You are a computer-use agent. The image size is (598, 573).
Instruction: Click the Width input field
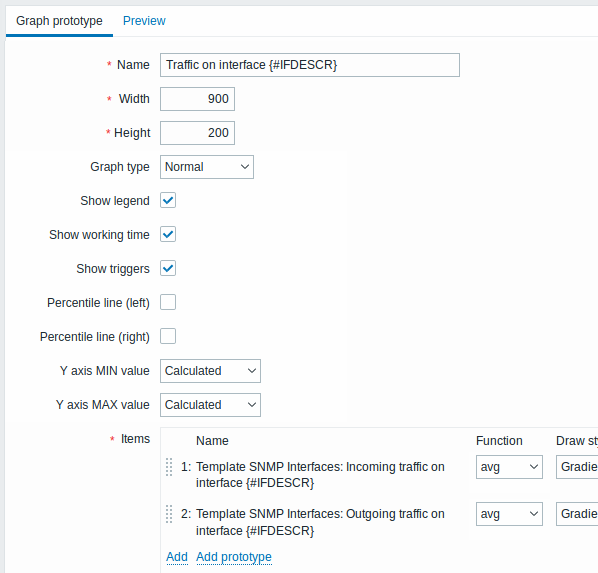tap(197, 99)
